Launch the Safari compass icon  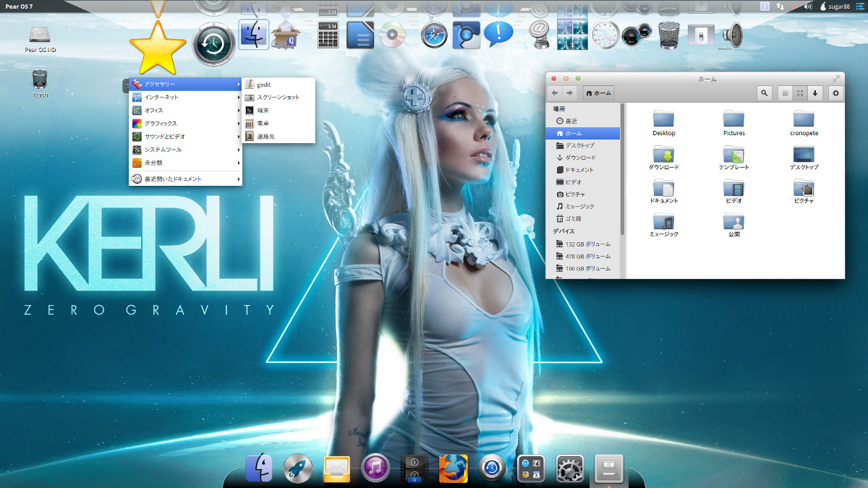click(x=435, y=34)
